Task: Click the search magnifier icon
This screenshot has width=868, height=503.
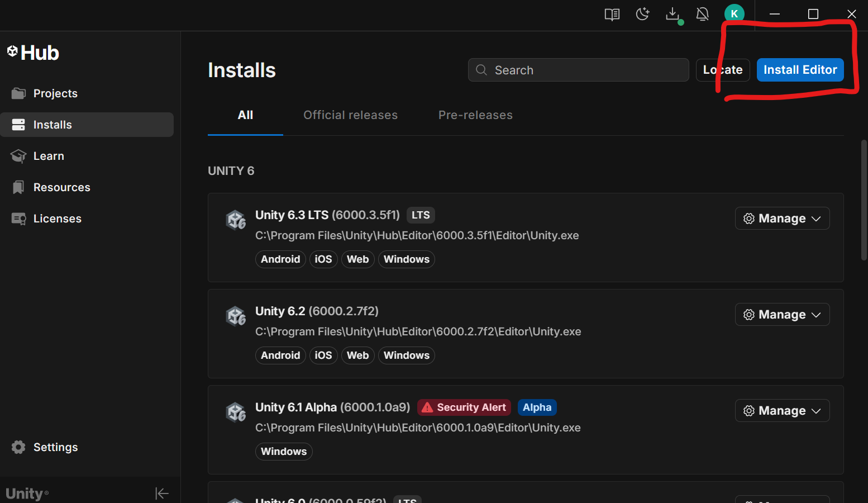Action: (x=481, y=70)
